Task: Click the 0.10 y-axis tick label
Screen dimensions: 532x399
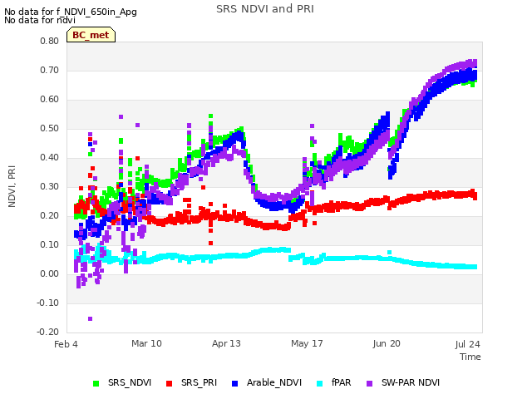Action: [x=50, y=244]
